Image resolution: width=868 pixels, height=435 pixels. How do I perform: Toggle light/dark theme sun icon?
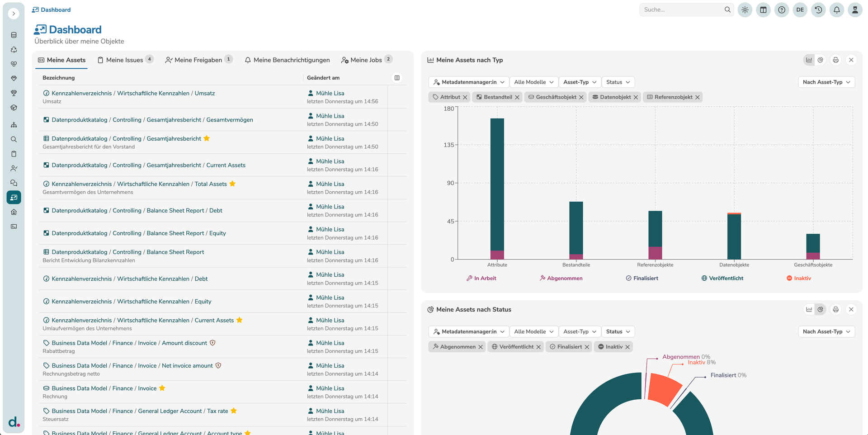pyautogui.click(x=745, y=10)
